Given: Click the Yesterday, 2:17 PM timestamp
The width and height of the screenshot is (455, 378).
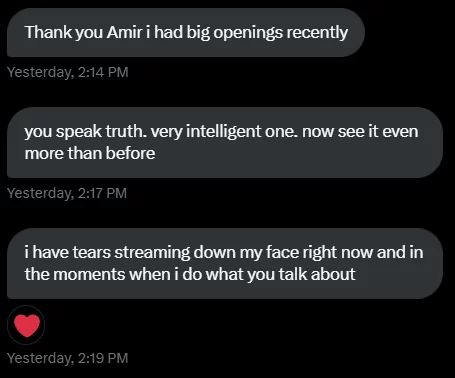Looking at the screenshot, I should point(67,193).
